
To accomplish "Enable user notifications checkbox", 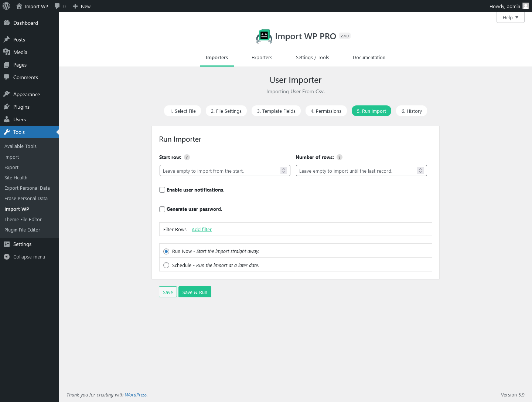I will pos(162,190).
